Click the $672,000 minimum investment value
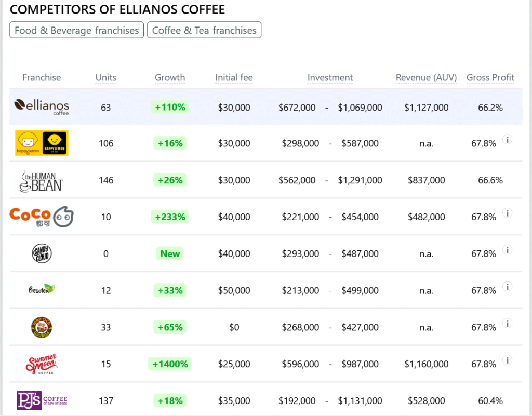Viewport: 532px width, 416px height. tap(297, 108)
